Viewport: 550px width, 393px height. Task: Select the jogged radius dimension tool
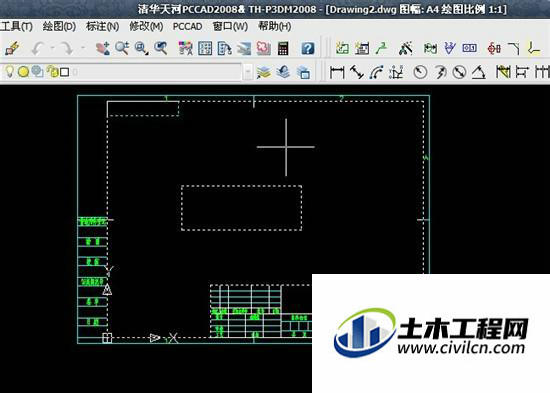point(440,72)
